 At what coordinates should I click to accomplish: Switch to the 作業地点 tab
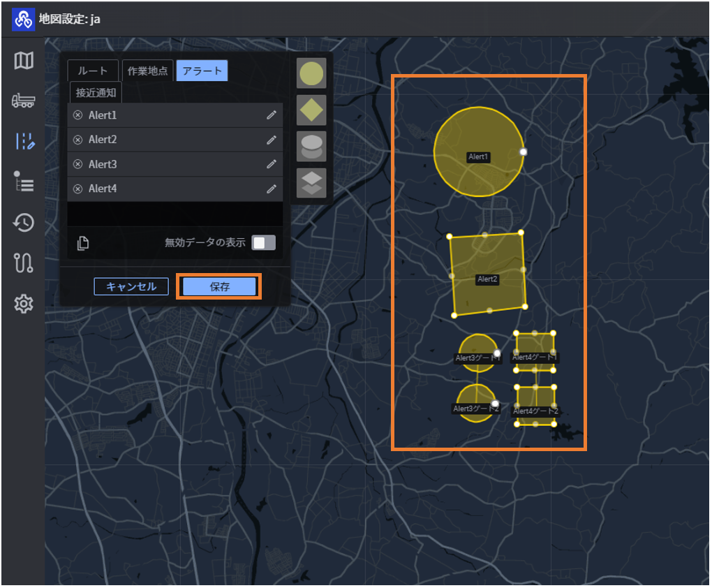tap(147, 71)
